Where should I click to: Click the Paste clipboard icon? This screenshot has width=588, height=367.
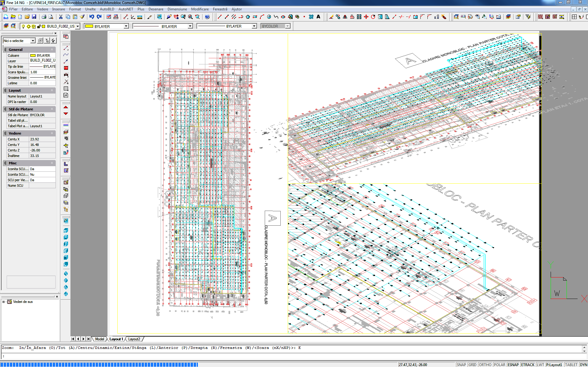click(75, 17)
